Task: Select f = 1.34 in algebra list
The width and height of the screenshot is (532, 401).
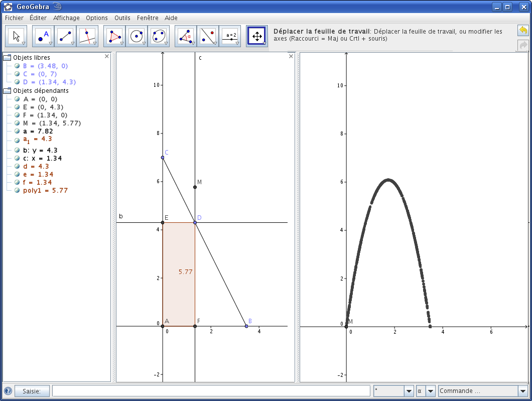Action: (37, 183)
